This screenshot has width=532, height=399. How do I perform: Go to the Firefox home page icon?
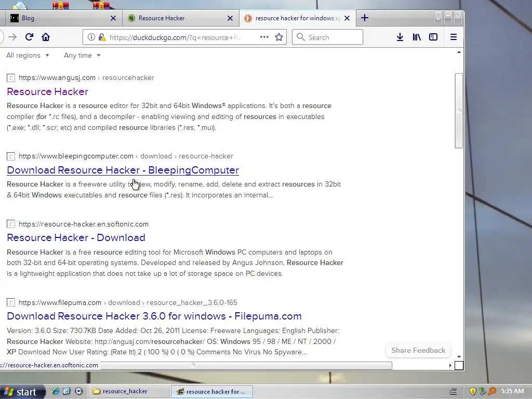pos(46,37)
